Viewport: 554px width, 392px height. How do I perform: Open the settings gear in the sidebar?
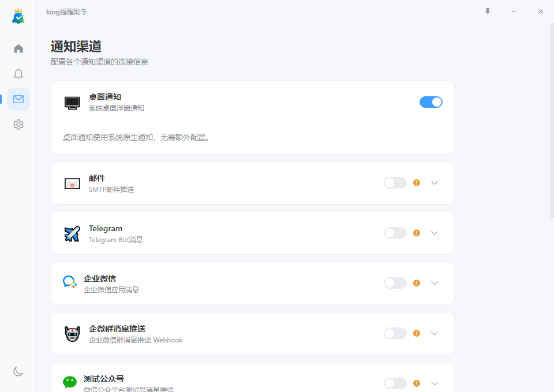click(18, 124)
